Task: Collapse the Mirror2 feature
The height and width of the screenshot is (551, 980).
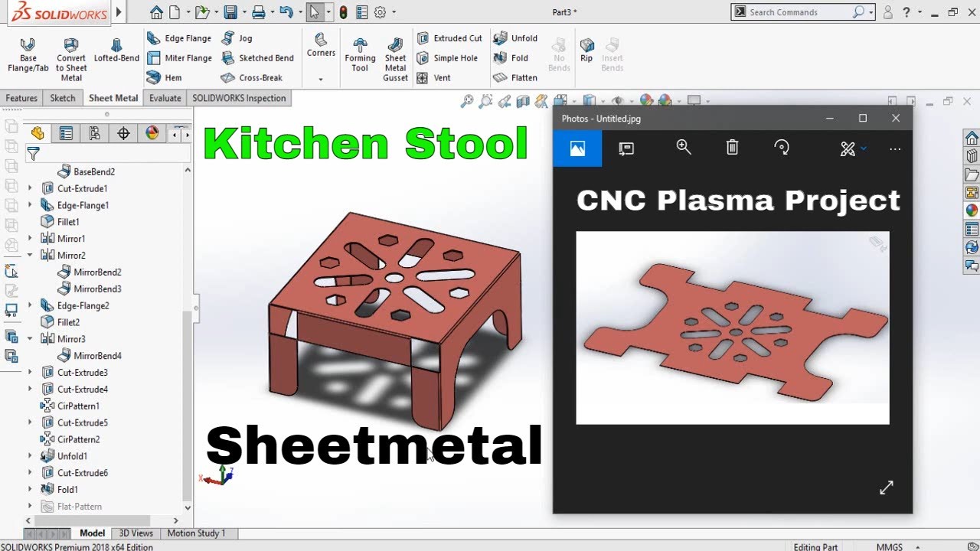Action: pos(30,255)
